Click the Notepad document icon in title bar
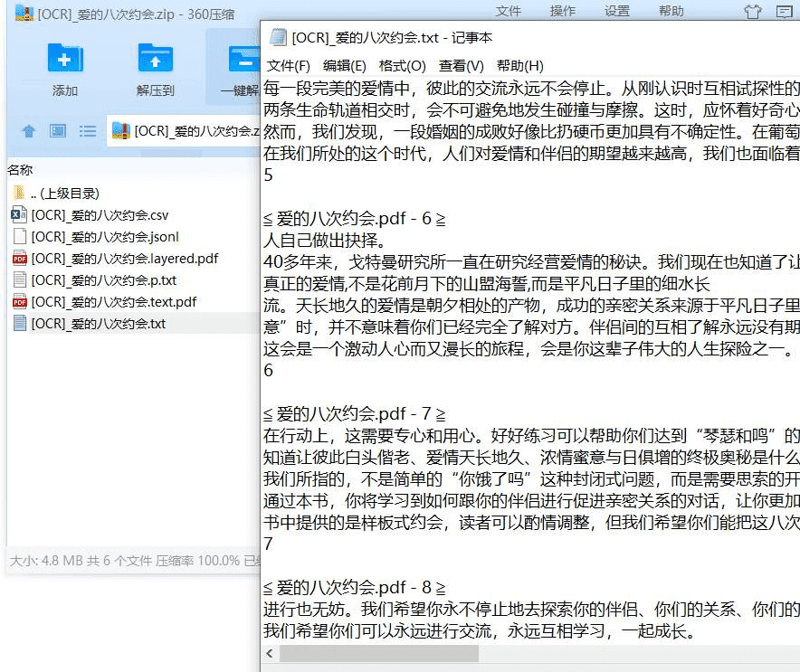Image resolution: width=800 pixels, height=672 pixels. (x=277, y=36)
